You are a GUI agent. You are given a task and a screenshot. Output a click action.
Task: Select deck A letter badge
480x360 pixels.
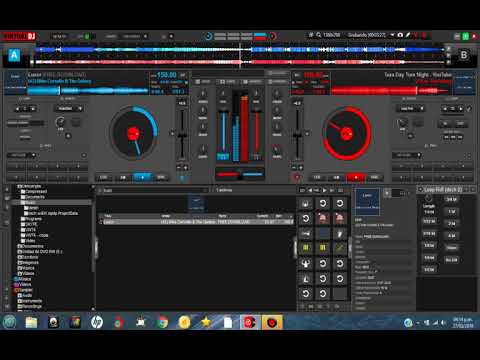[14, 55]
